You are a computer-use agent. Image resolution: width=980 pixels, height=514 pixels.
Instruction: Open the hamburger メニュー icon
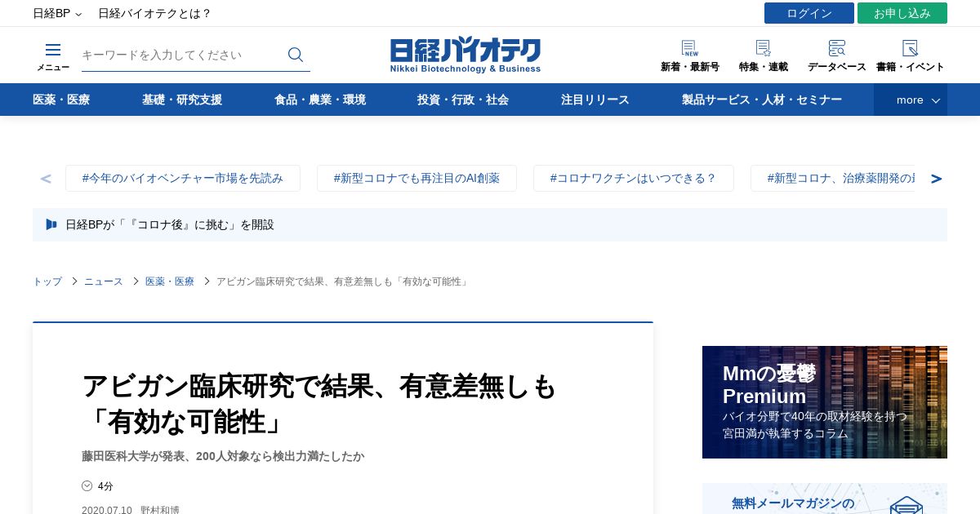(x=53, y=55)
